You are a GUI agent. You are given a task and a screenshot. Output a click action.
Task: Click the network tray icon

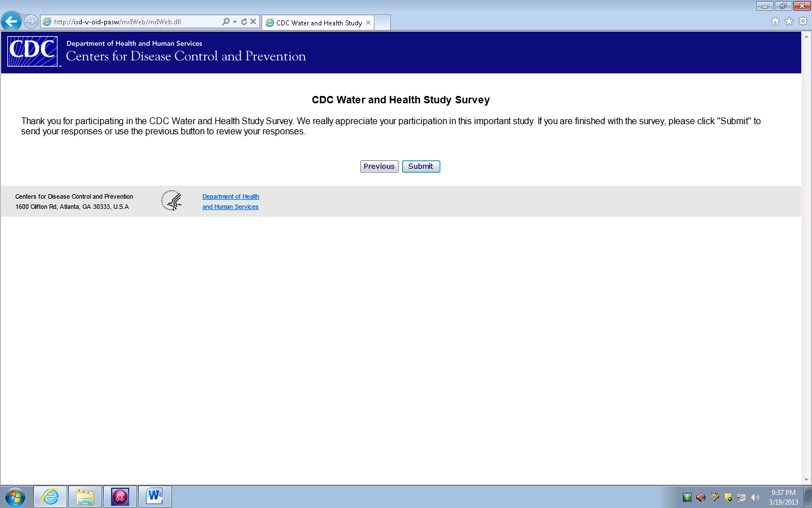742,497
